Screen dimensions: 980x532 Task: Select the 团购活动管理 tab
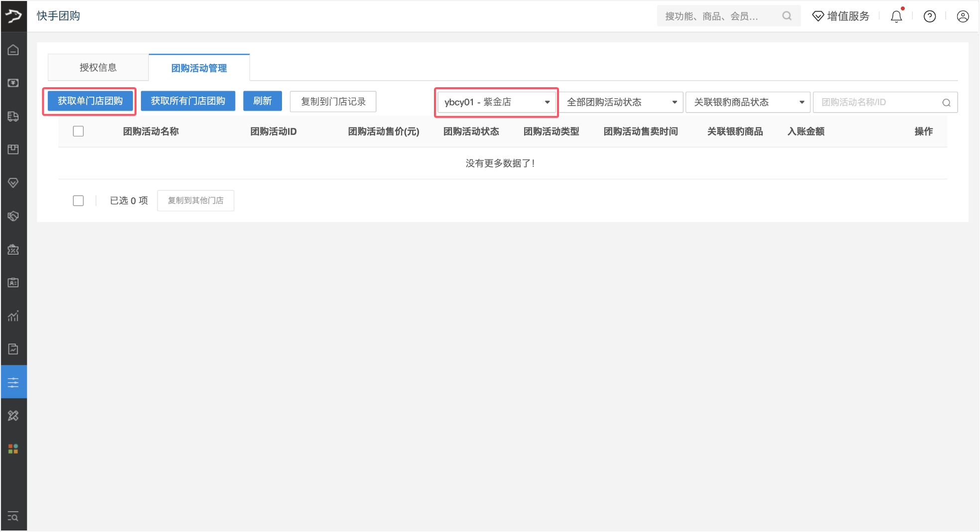[x=199, y=68]
